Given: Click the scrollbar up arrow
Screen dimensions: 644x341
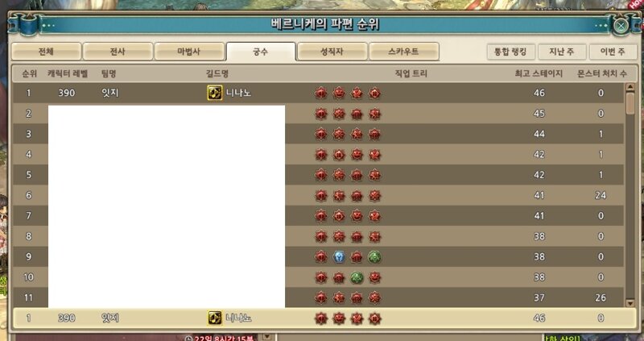Looking at the screenshot, I should tap(630, 87).
